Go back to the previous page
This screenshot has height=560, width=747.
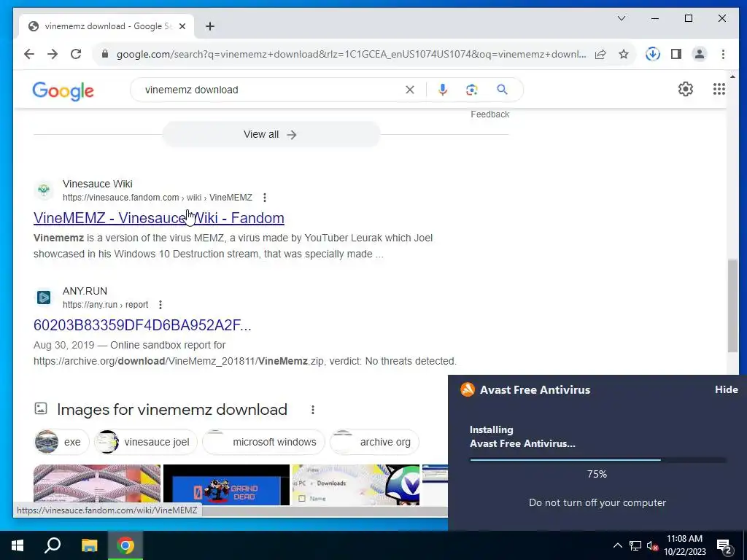29,54
